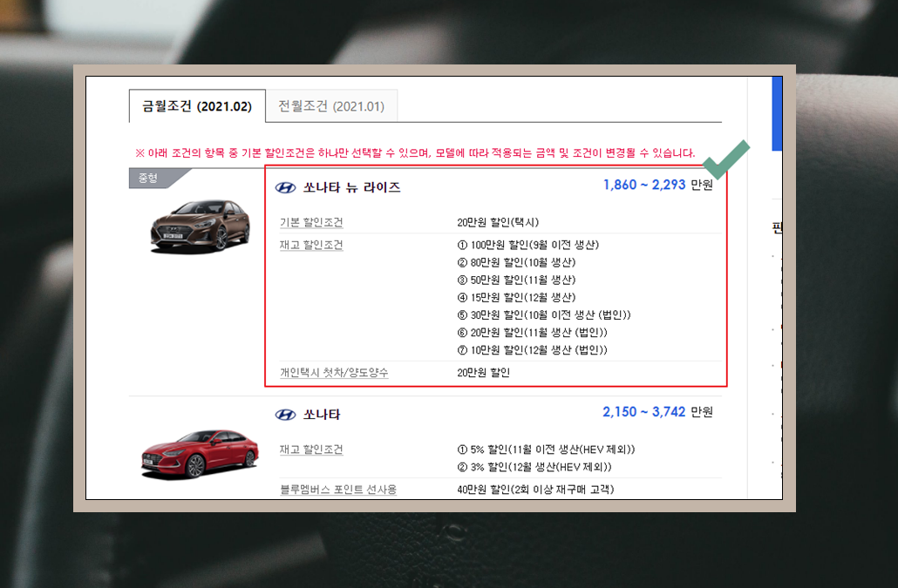The width and height of the screenshot is (898, 588).
Task: Click 20만원 할인 in 개인택시 row
Action: [x=483, y=372]
